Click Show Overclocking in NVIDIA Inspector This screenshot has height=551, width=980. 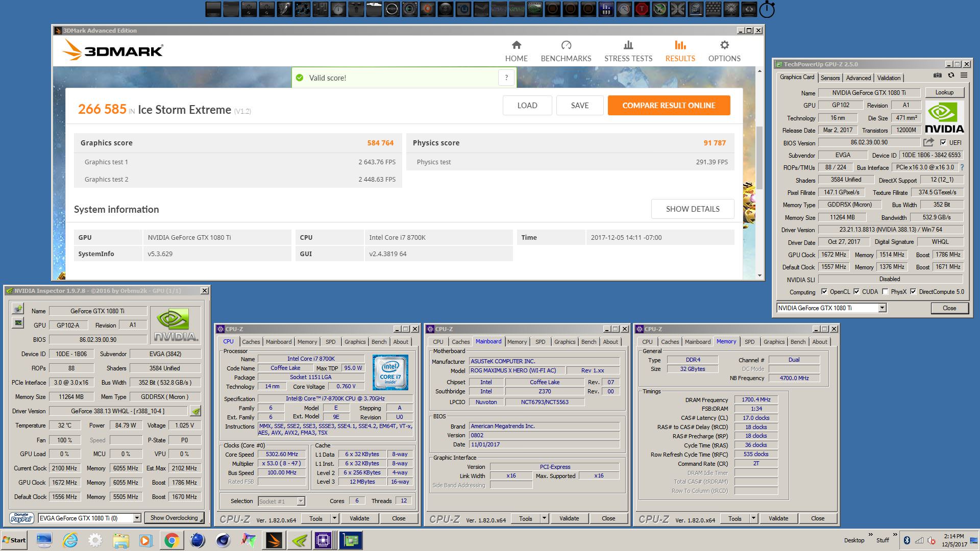coord(174,518)
